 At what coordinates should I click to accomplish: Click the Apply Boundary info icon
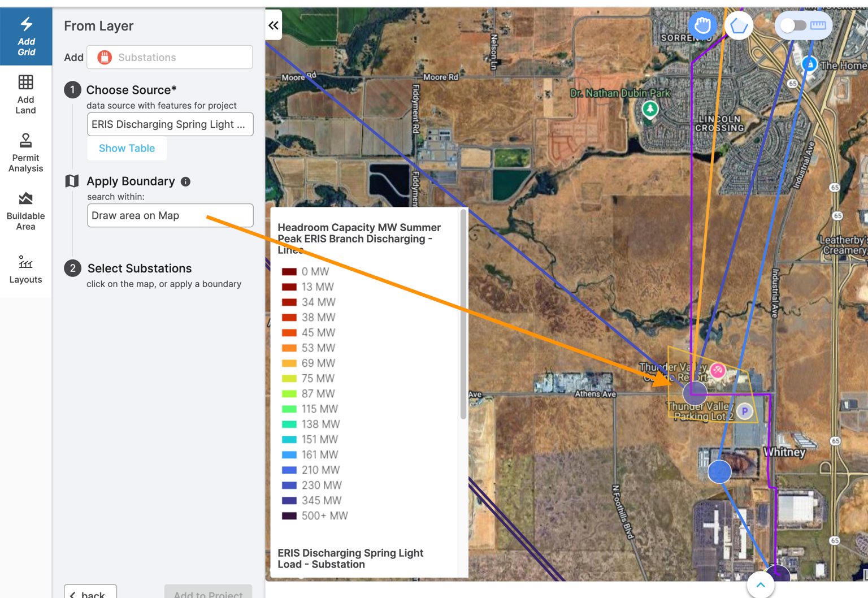pos(186,181)
